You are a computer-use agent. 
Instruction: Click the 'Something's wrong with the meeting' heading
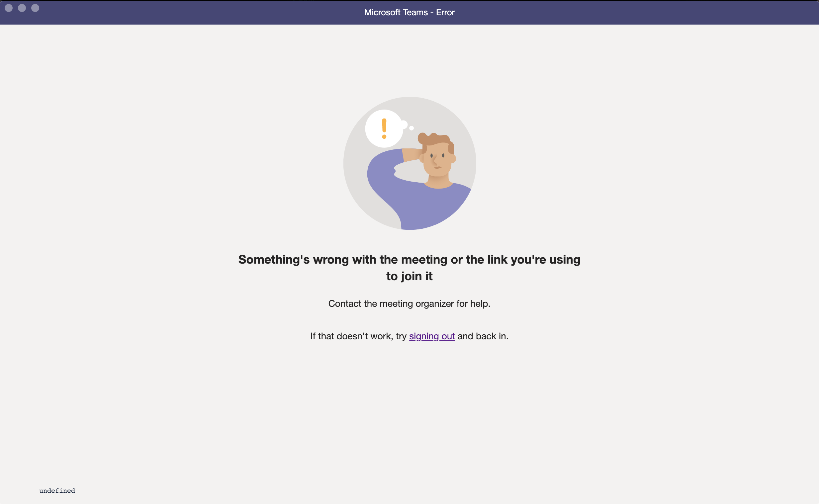coord(409,259)
